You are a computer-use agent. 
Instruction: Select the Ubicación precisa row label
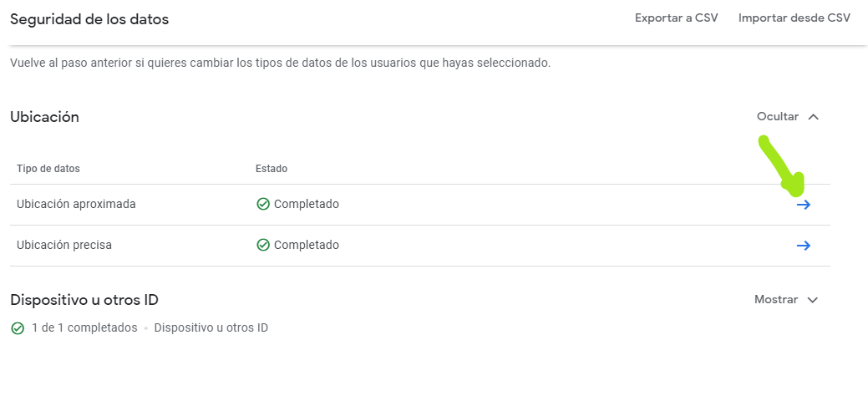[x=64, y=245]
